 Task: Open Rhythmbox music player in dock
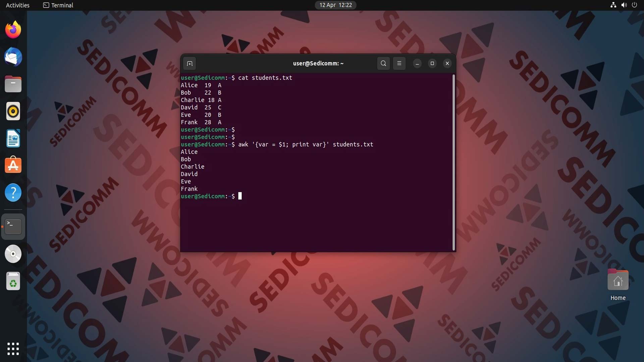pos(13,111)
